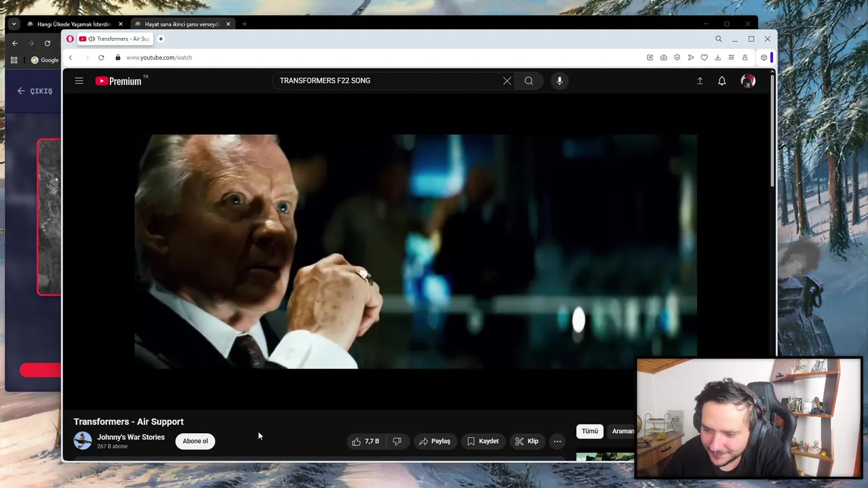This screenshot has width=868, height=488.
Task: Open the Google bookmark in background browser
Action: (x=45, y=60)
